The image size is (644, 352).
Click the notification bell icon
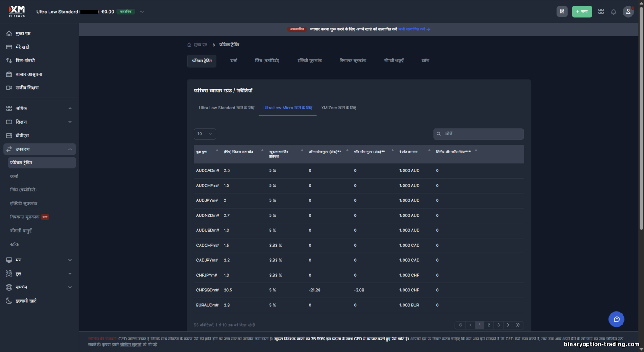click(614, 12)
